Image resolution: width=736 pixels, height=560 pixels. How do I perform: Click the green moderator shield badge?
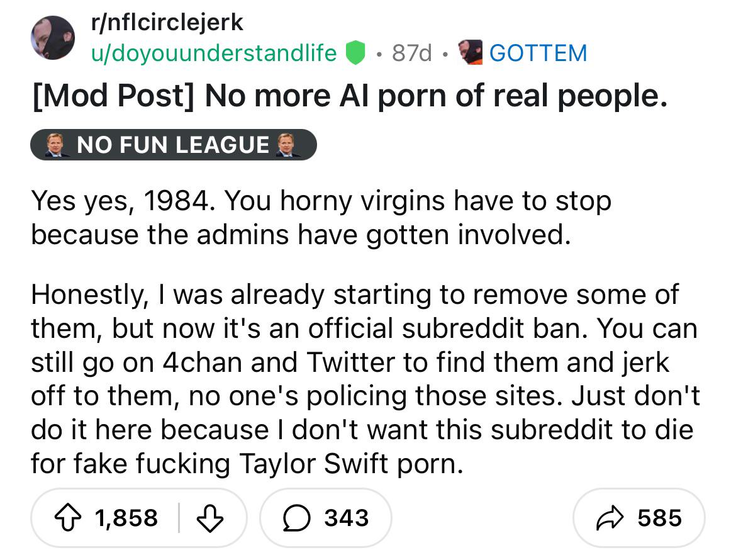coord(357,53)
